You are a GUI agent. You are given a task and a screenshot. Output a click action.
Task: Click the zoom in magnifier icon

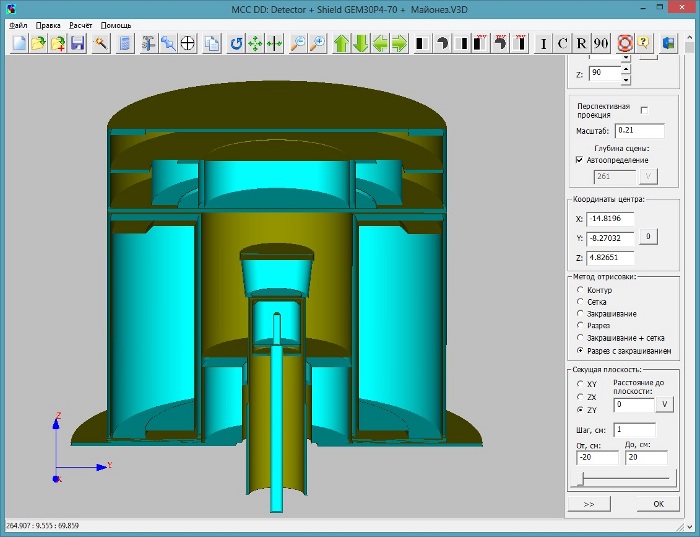(x=317, y=43)
